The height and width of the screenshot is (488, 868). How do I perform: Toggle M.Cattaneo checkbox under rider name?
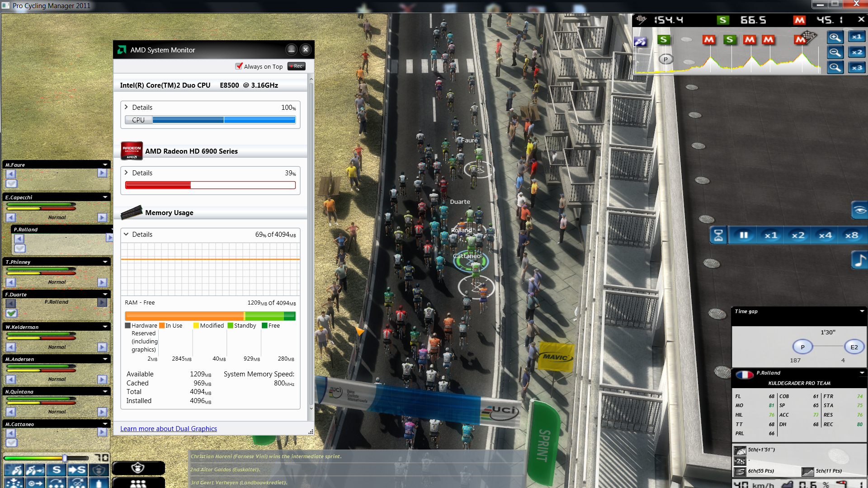11,443
